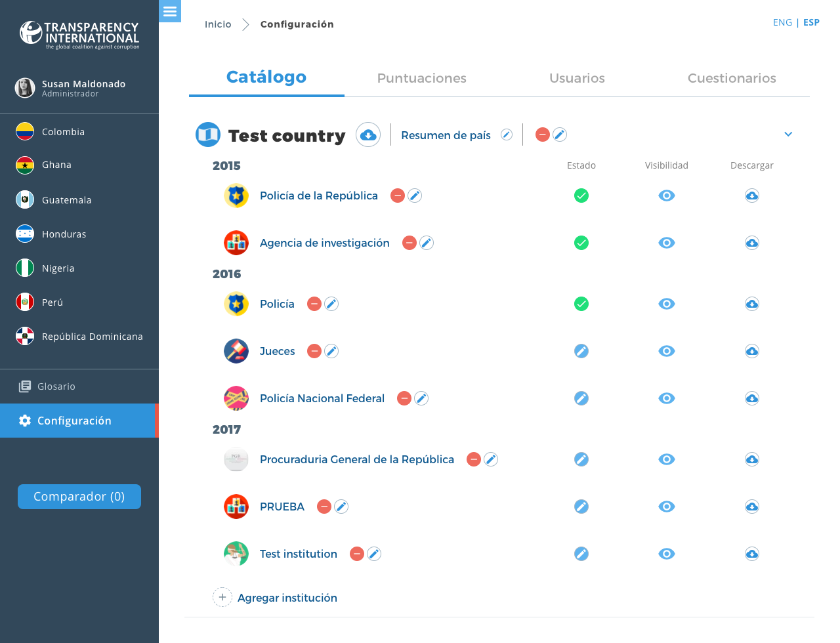Click the edit pencil beside Resumen de país
Screen dimensions: 840x643
[507, 135]
